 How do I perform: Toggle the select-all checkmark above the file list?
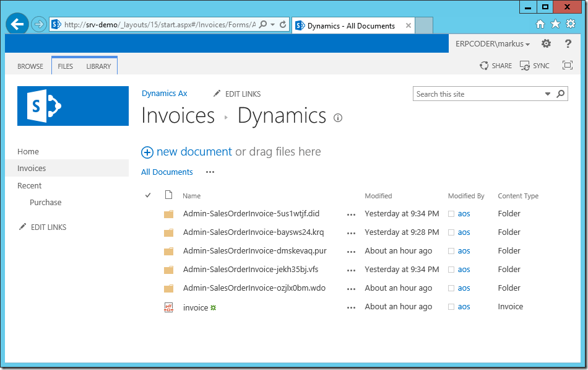[x=147, y=195]
